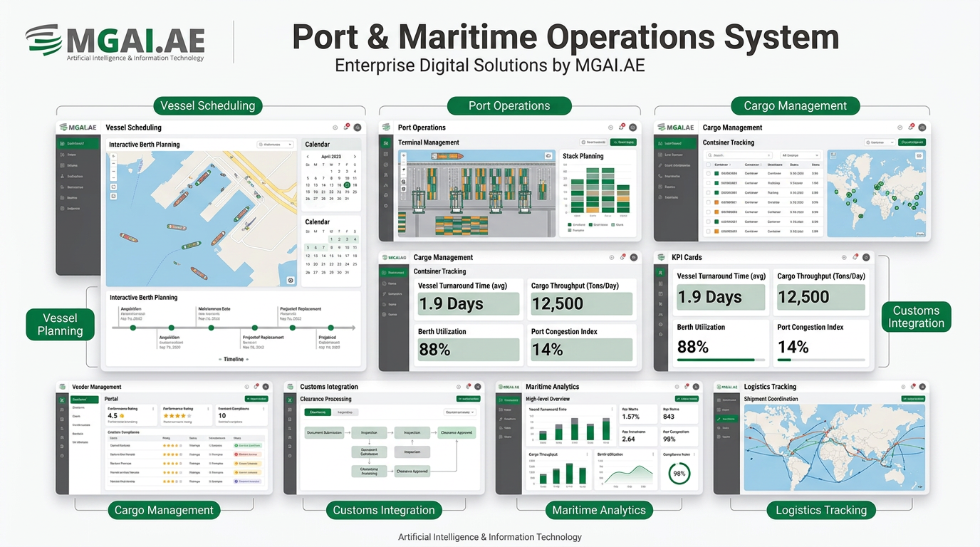980x547 pixels.
Task: Click top sidebar icon in KPI Cards panel
Action: tap(661, 273)
